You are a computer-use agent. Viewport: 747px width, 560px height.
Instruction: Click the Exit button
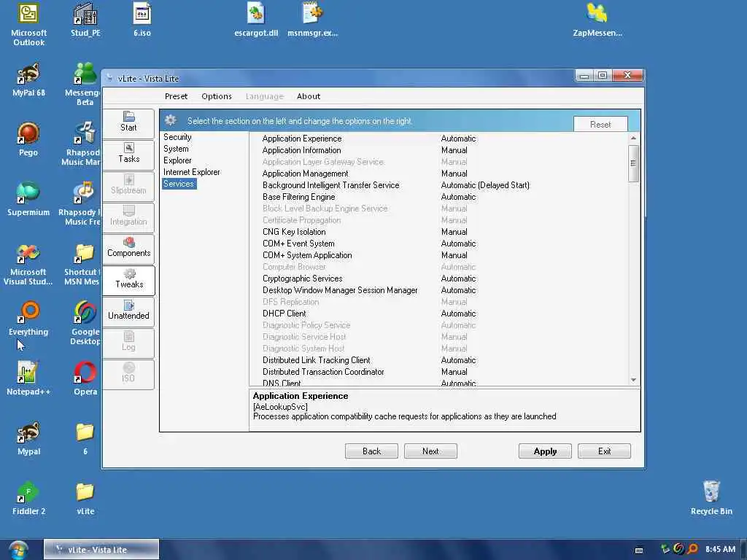pos(604,451)
